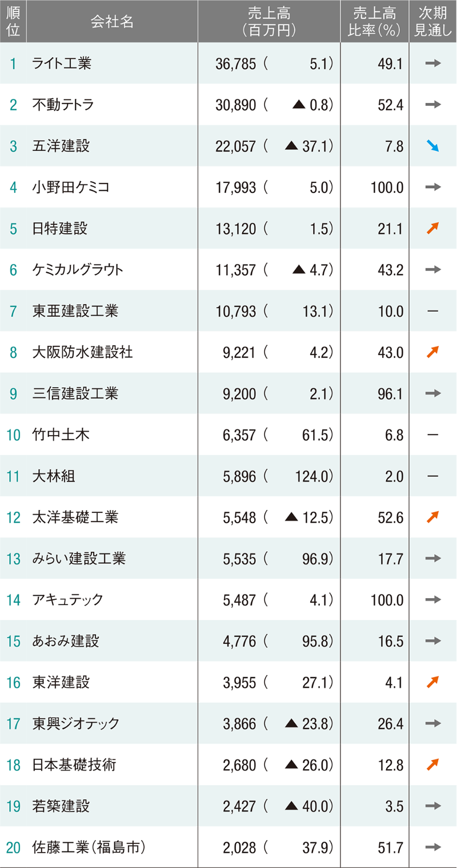Click the 100.0 ratio for アキュテック
The height and width of the screenshot is (868, 457).
tap(387, 600)
